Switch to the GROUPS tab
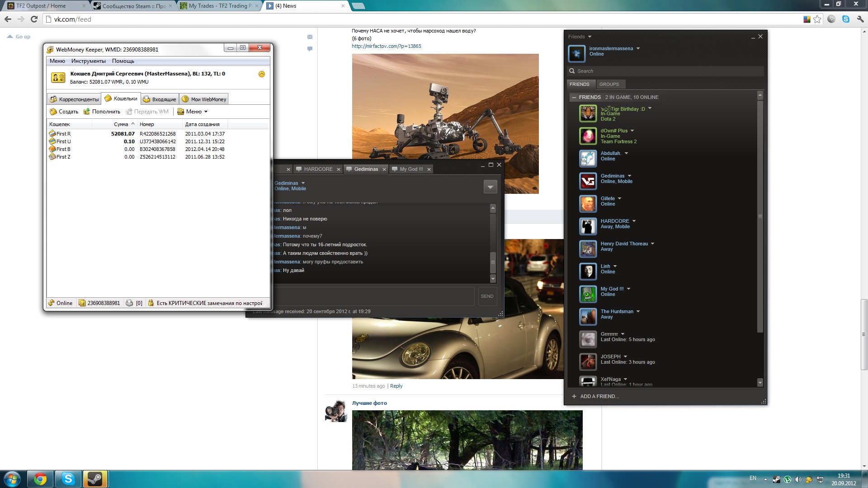Screen dimensions: 868x488 click(609, 84)
